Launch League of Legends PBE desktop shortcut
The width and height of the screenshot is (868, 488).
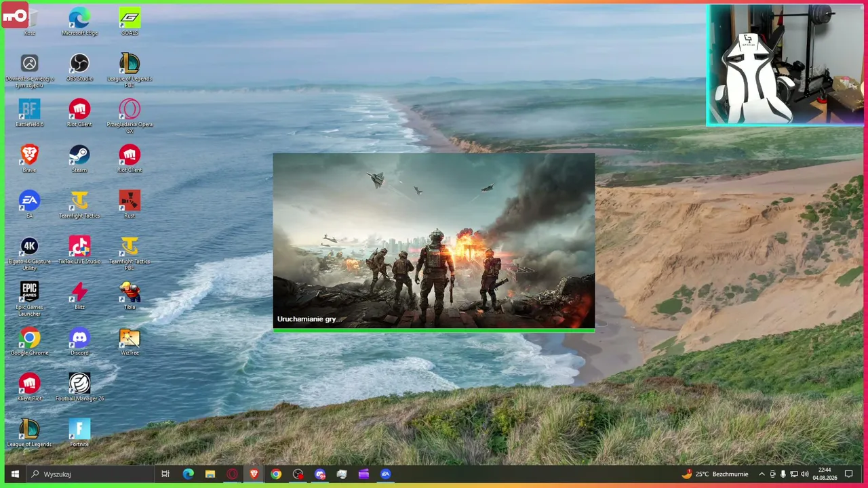130,70
